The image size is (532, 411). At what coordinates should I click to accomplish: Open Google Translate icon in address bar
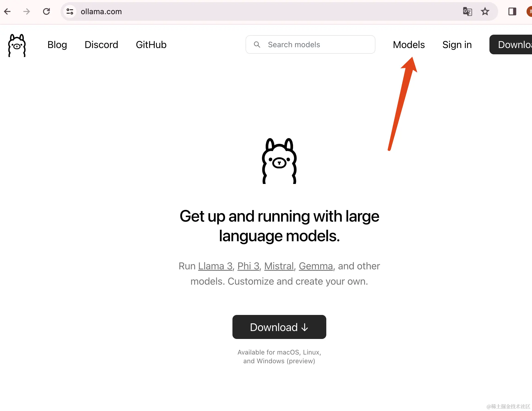coord(467,11)
